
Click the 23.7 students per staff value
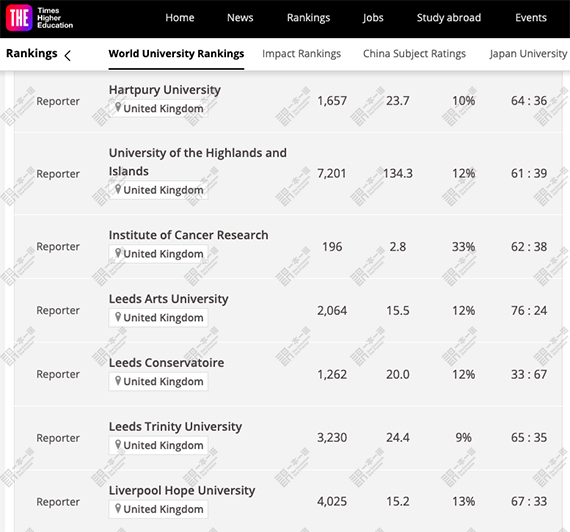point(398,101)
